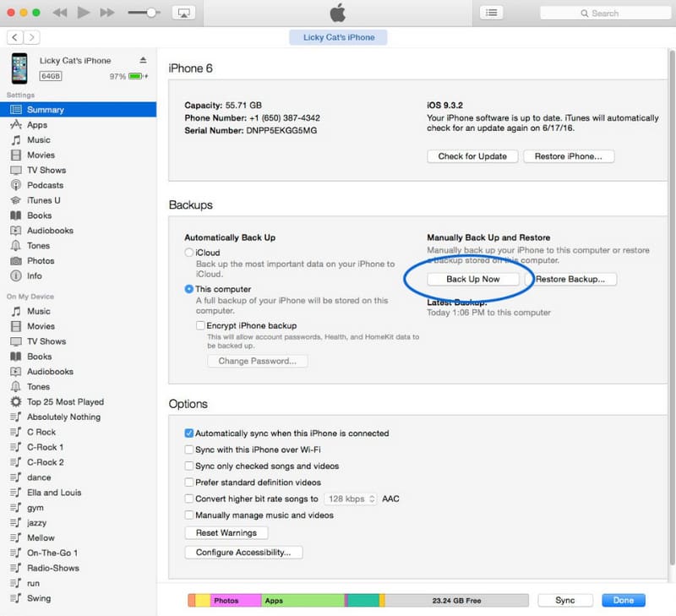Click the Change Password... button
Screen dimensions: 676x616
258,362
